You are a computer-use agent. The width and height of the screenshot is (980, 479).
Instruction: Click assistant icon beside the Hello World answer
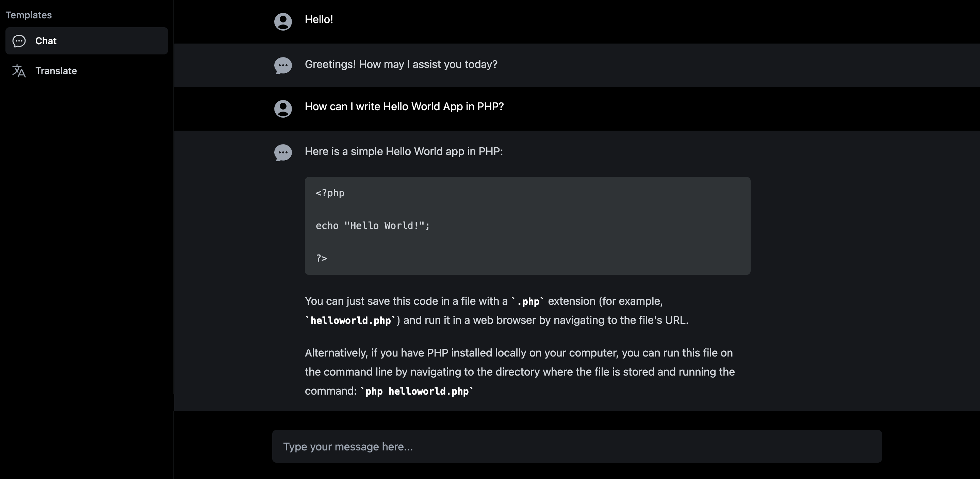coord(283,152)
